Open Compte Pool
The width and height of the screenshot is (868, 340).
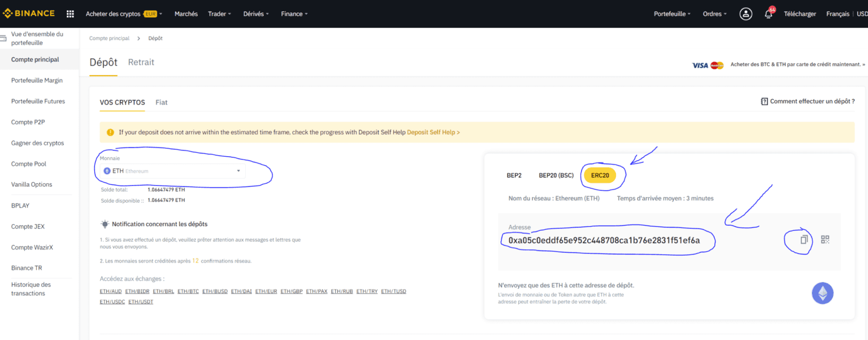[29, 164]
